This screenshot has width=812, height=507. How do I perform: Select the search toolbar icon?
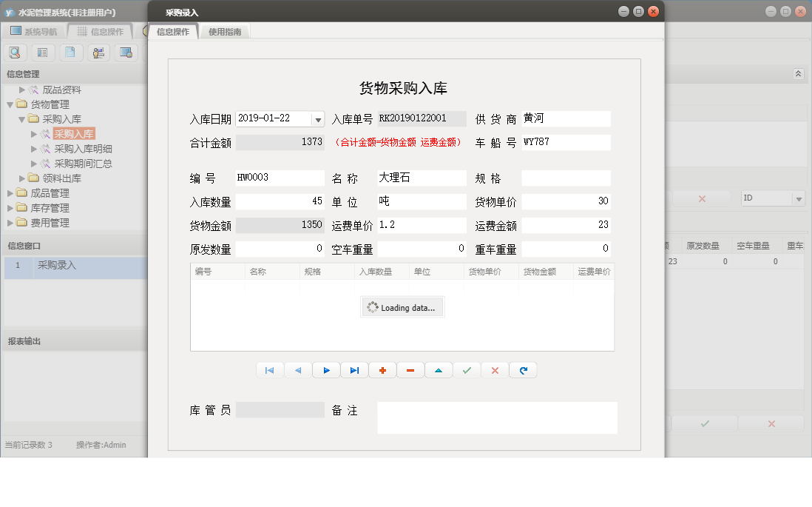click(15, 53)
